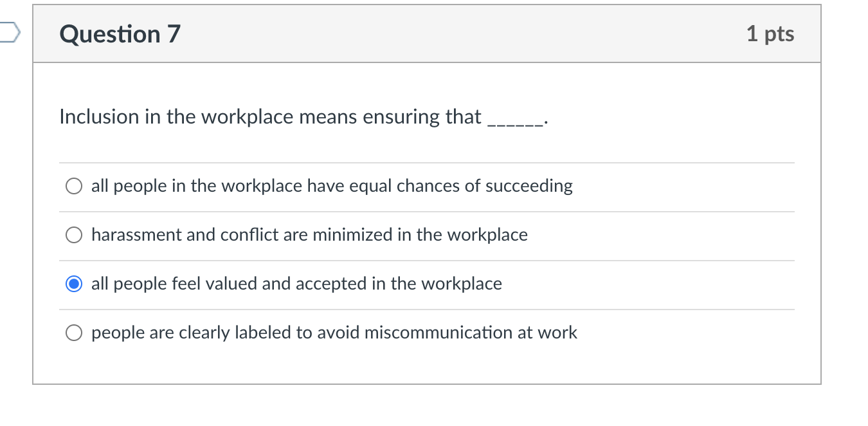Select radio for people clearly labeled option

click(73, 333)
